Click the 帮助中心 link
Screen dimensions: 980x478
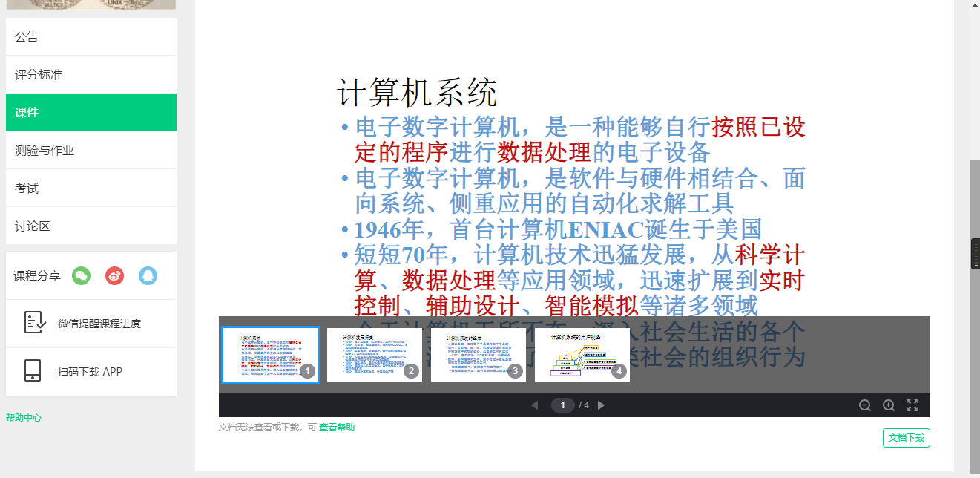pyautogui.click(x=22, y=417)
